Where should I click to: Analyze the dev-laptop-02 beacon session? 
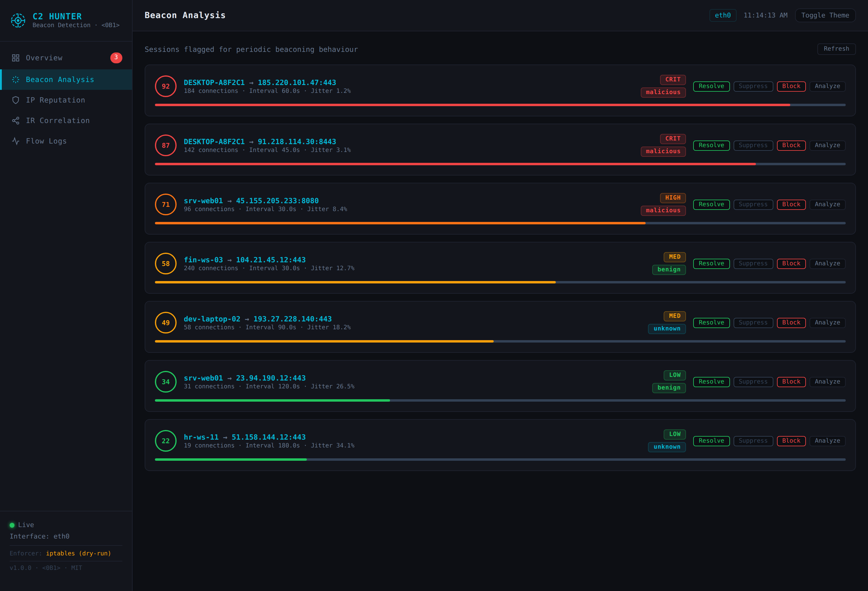pos(827,323)
